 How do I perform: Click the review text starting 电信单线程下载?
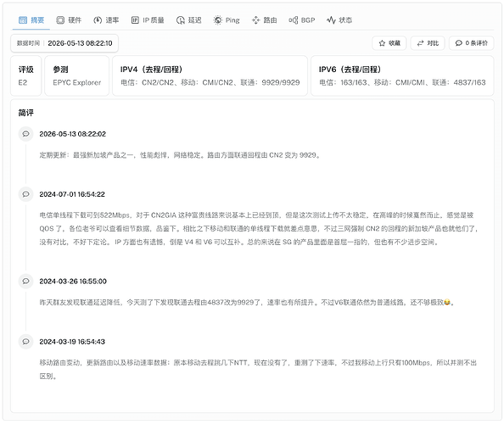click(x=259, y=228)
